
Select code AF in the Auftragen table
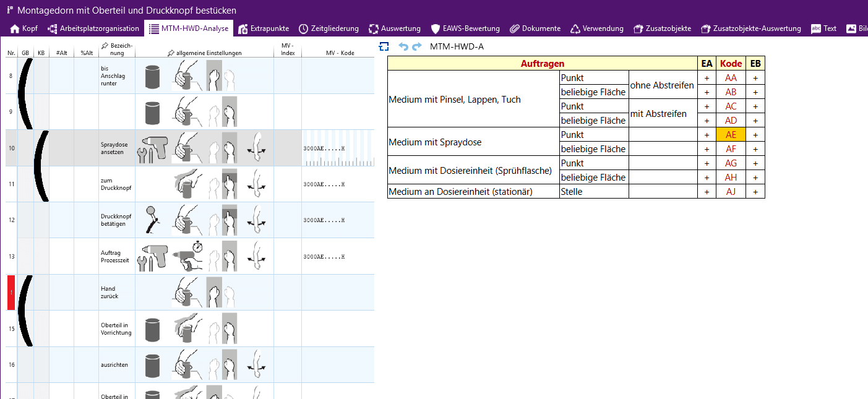point(731,149)
